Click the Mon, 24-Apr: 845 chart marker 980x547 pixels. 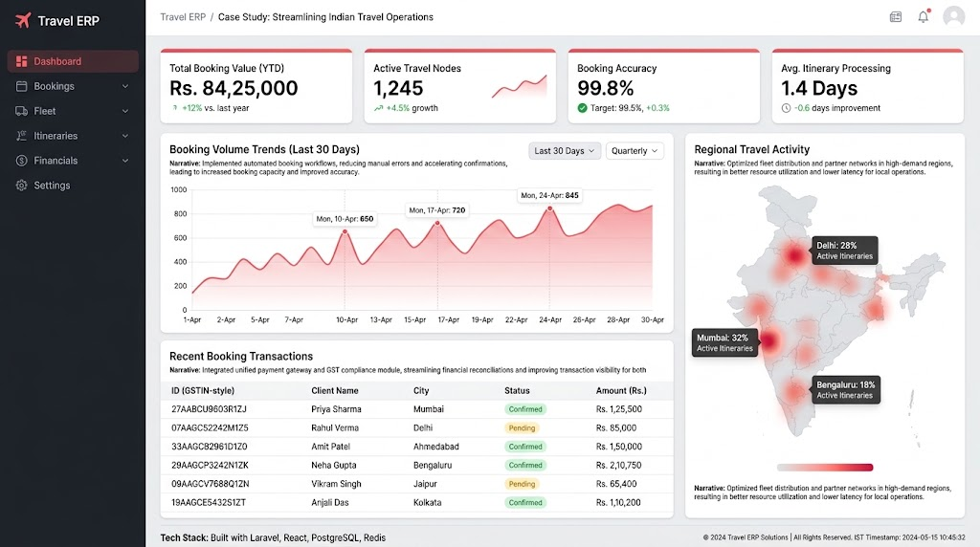(x=550, y=208)
